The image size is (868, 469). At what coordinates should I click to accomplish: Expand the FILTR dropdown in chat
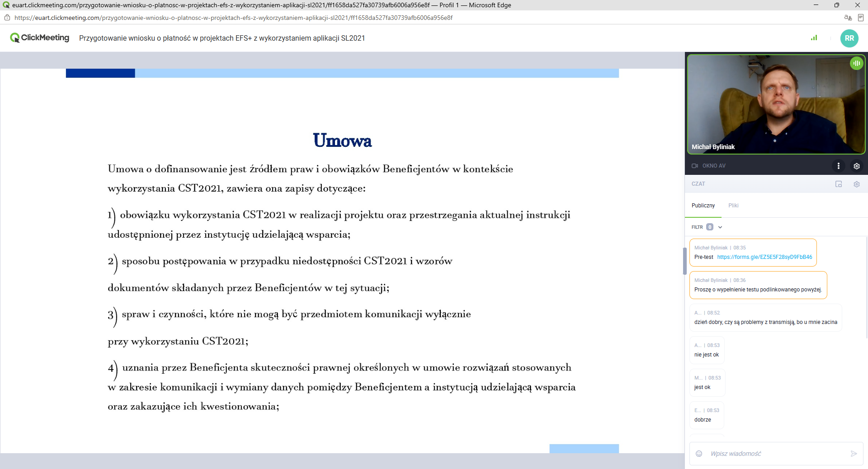pyautogui.click(x=720, y=227)
